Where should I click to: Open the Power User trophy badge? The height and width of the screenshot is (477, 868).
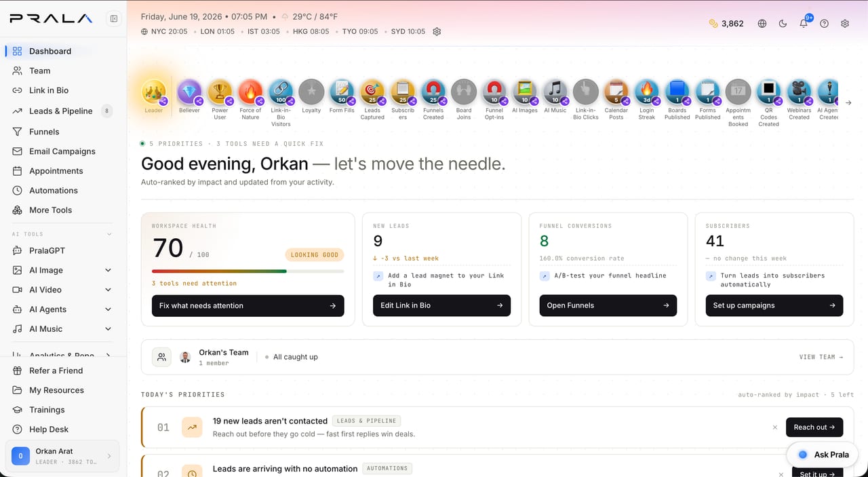(220, 92)
